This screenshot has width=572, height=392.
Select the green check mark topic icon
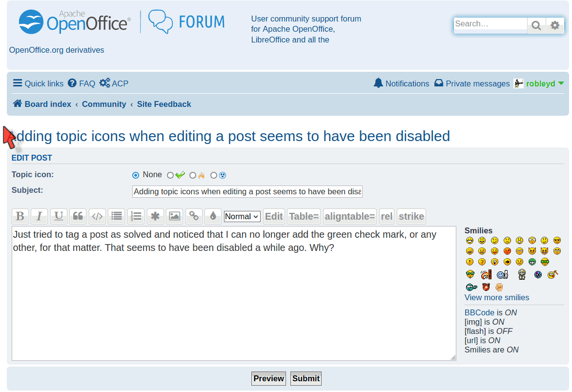click(x=170, y=175)
